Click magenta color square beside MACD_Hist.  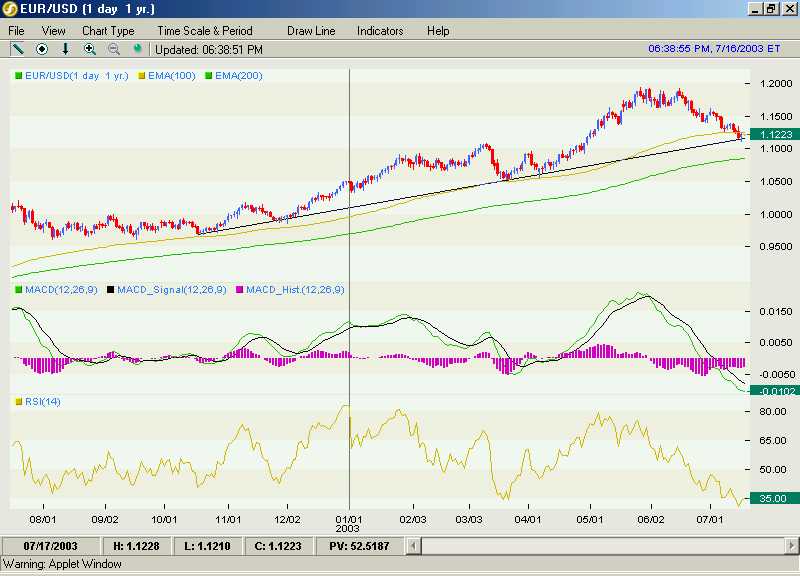[240, 290]
